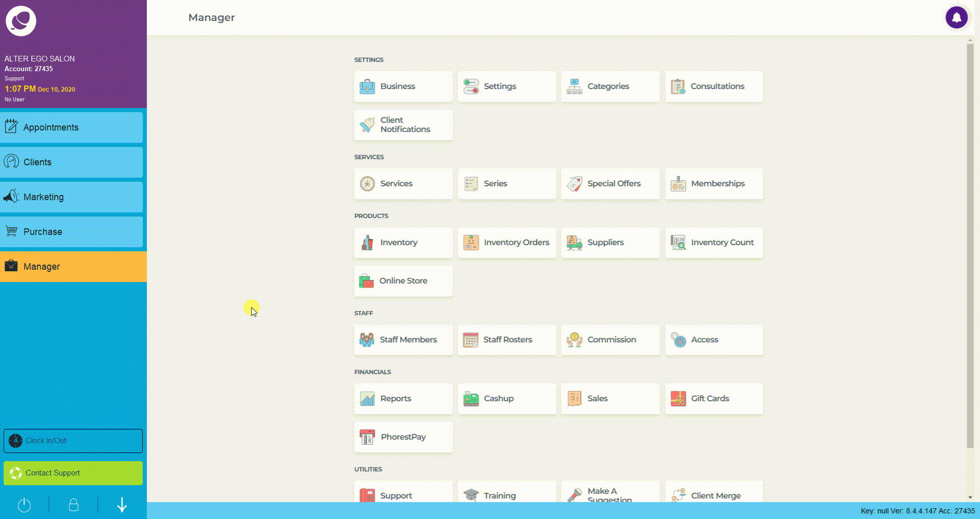Click the Training graduation cap icon
The height and width of the screenshot is (519, 980).
[471, 495]
